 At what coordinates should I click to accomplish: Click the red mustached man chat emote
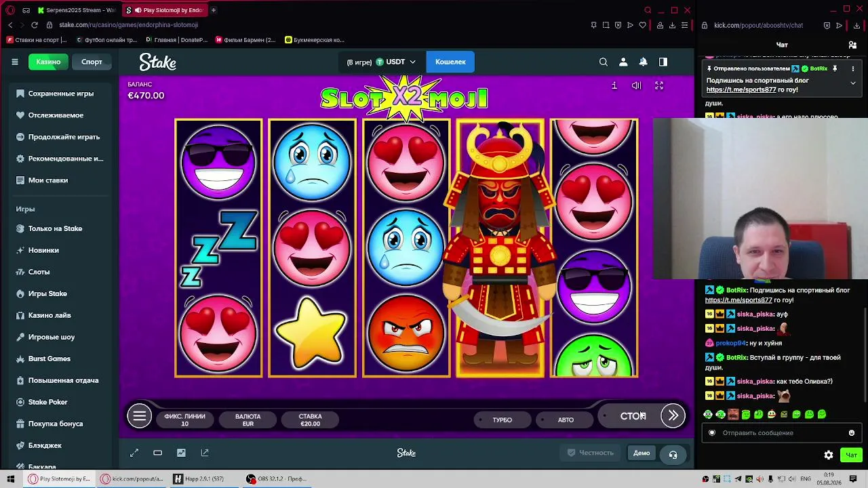coord(732,414)
